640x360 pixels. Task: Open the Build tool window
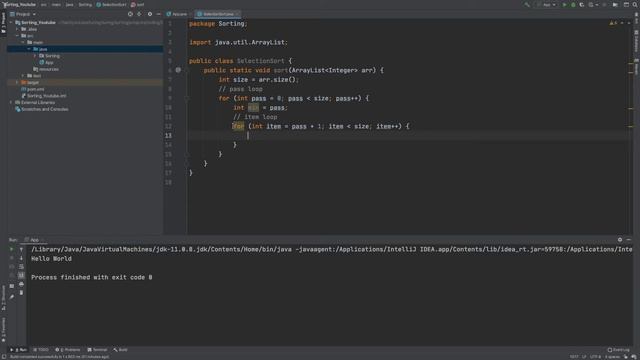click(x=120, y=350)
